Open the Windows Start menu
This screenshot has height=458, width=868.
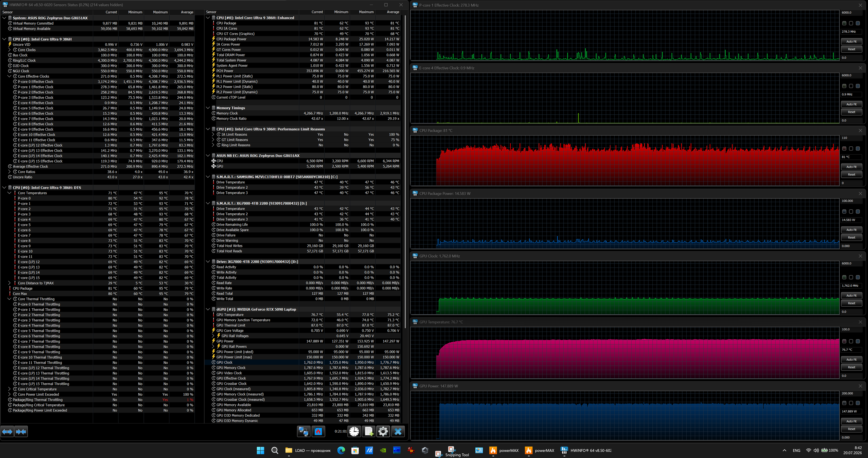click(260, 450)
